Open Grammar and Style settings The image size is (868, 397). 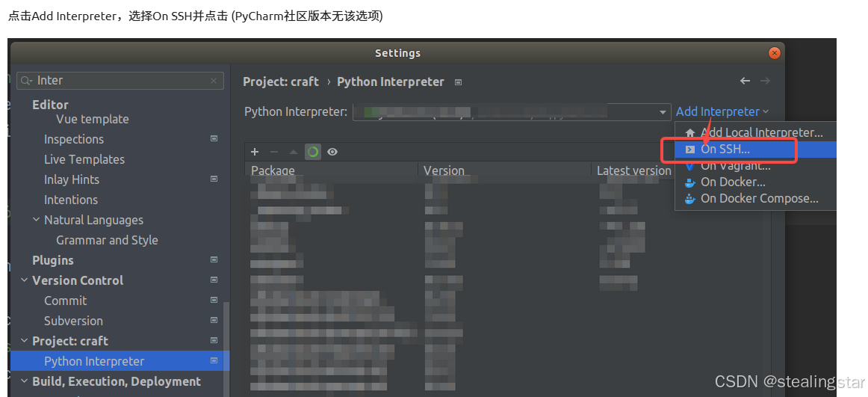click(107, 240)
